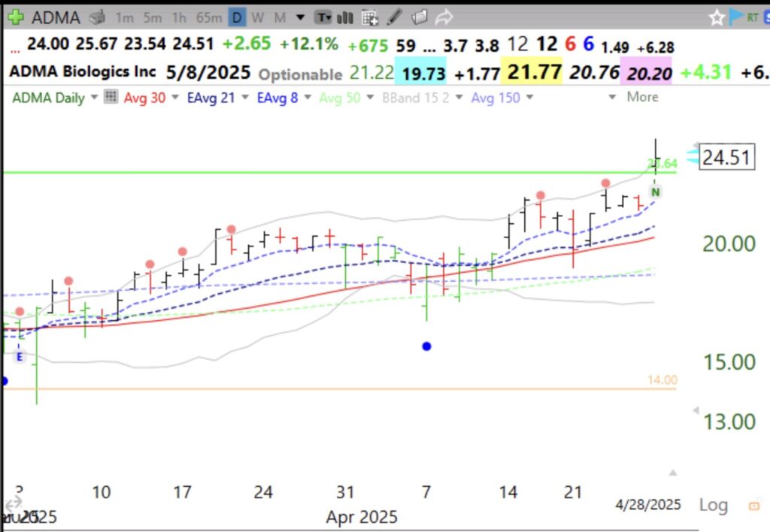Click the grid icon beside ADMA Daily
This screenshot has height=532, width=770.
click(x=111, y=97)
